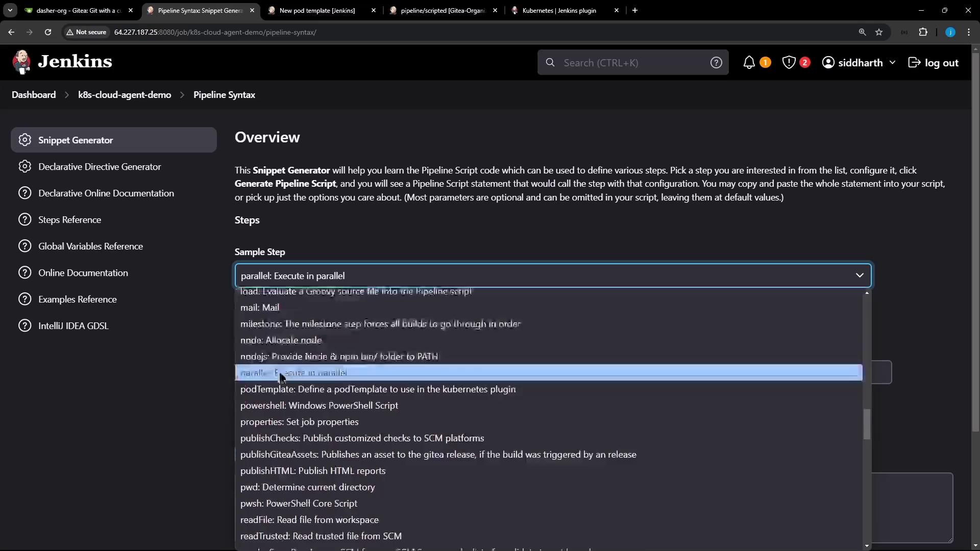Bookmark this page with the star icon
The image size is (980, 551).
879,32
